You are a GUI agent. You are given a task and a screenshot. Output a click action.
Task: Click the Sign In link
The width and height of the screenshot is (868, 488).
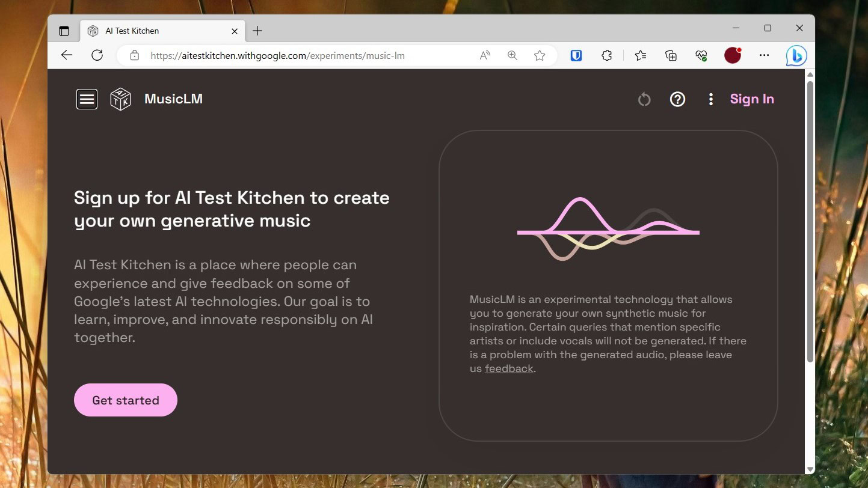(x=751, y=99)
